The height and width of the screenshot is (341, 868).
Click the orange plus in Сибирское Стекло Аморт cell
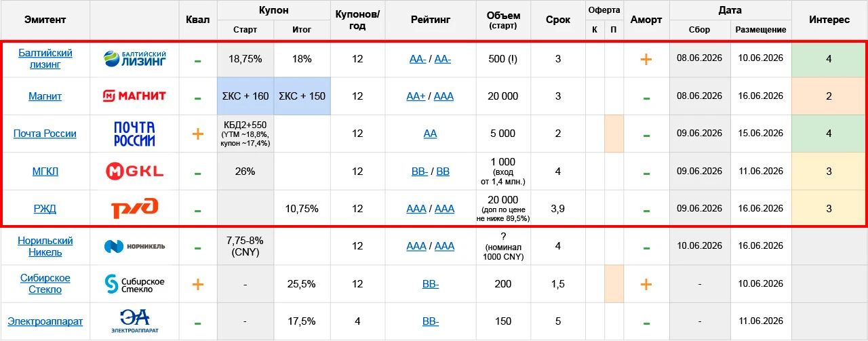[646, 283]
